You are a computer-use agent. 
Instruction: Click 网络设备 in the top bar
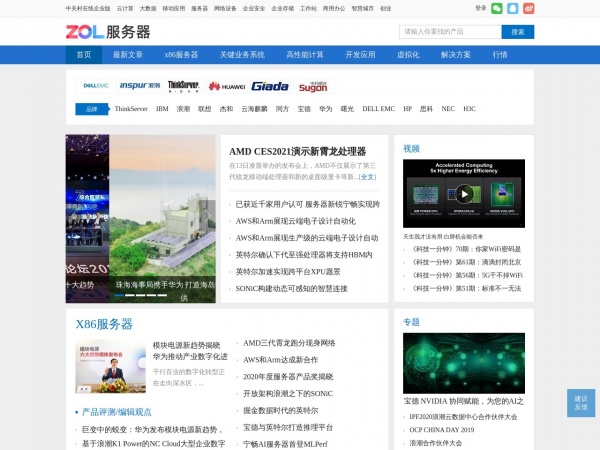(x=225, y=8)
